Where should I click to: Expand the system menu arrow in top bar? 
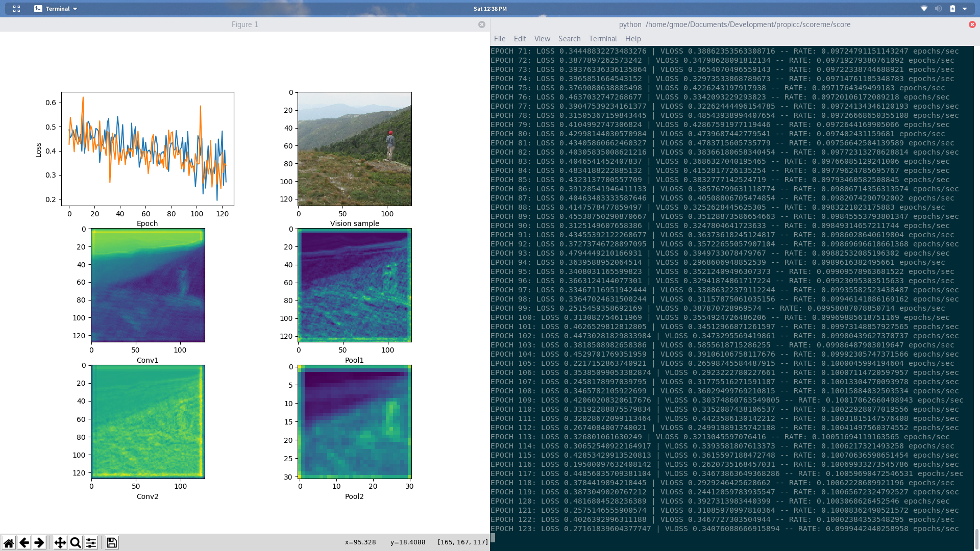[x=965, y=9]
